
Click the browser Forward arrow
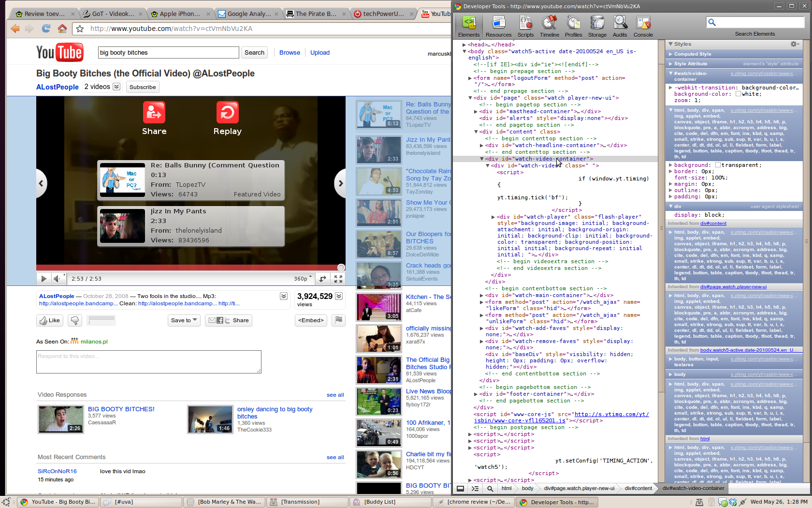pos(30,29)
